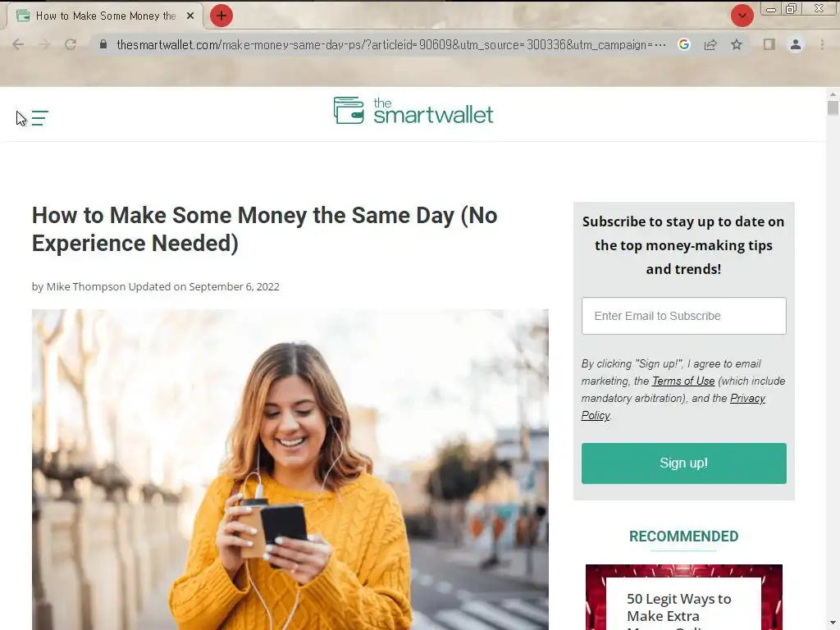Reload the page with the refresh icon
Viewport: 840px width, 630px height.
point(71,44)
